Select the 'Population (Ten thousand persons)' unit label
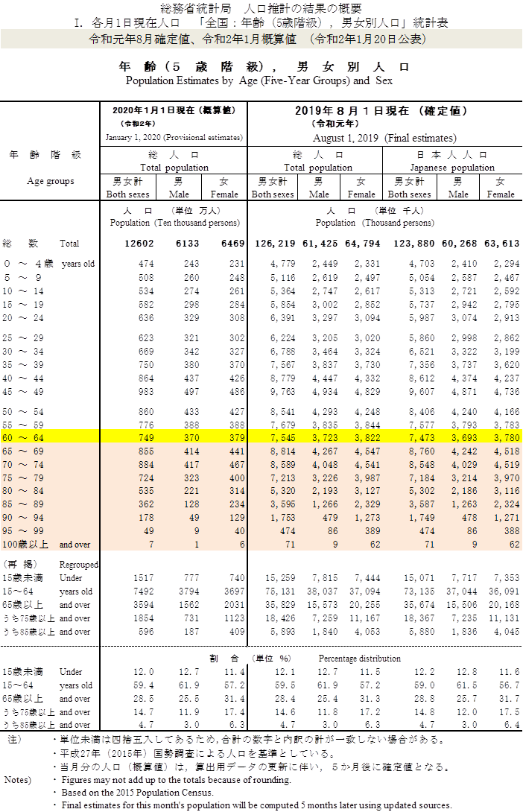Screen dimensions: 523x812 [x=174, y=223]
